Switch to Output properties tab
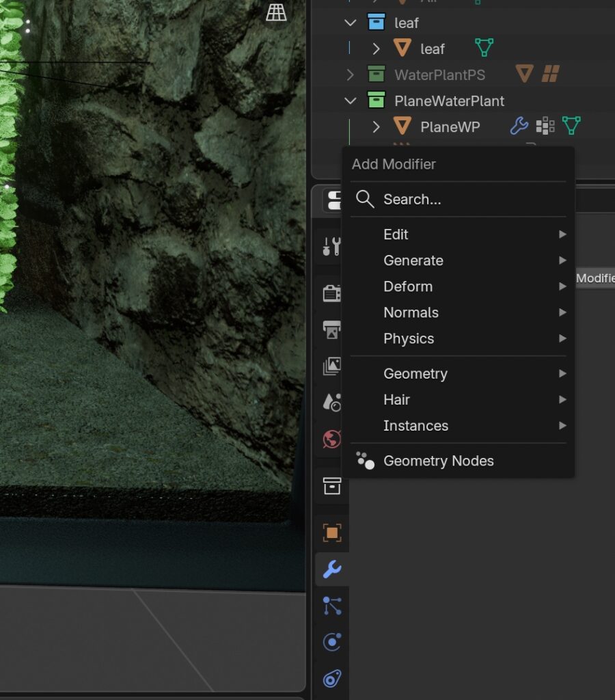 tap(332, 330)
